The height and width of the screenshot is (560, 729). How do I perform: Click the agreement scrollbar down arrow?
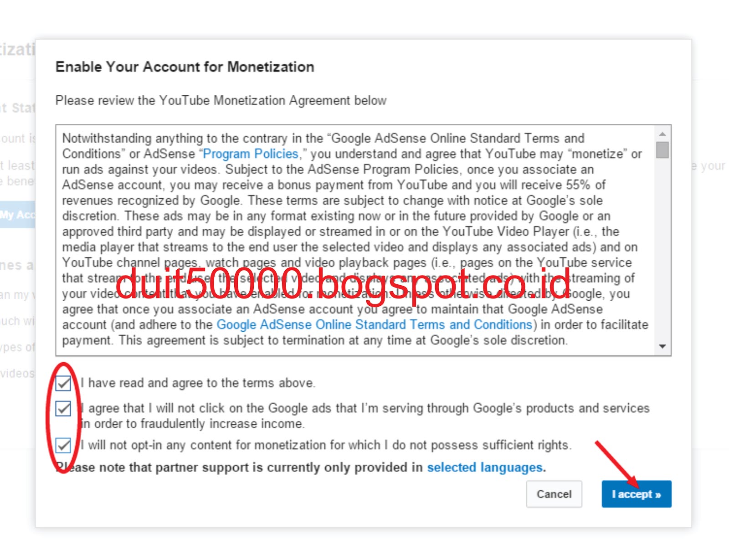[662, 347]
